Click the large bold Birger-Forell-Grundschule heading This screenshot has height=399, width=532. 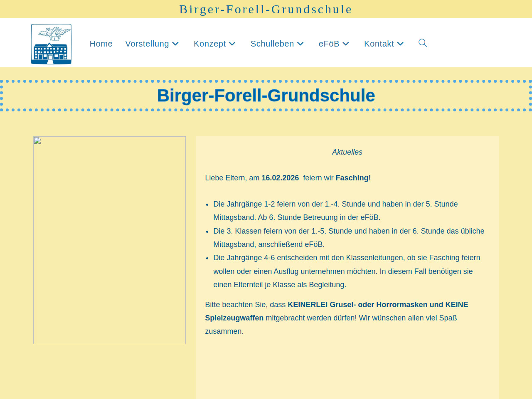(266, 96)
